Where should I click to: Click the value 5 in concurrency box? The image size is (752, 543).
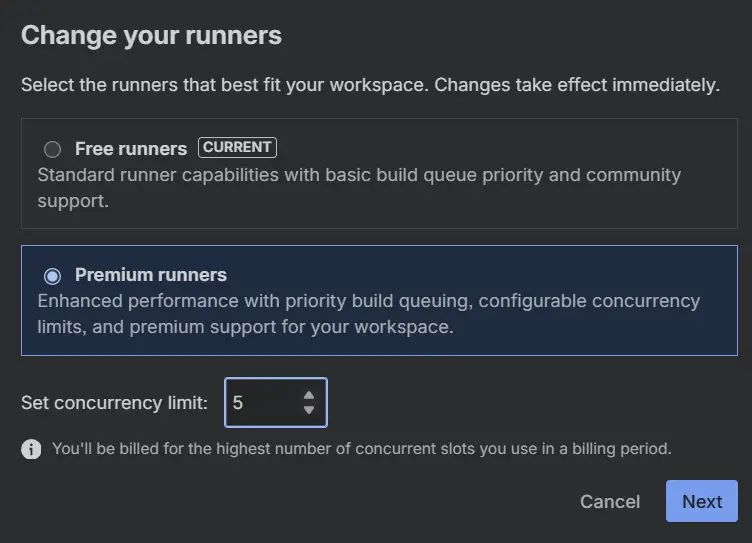238,403
